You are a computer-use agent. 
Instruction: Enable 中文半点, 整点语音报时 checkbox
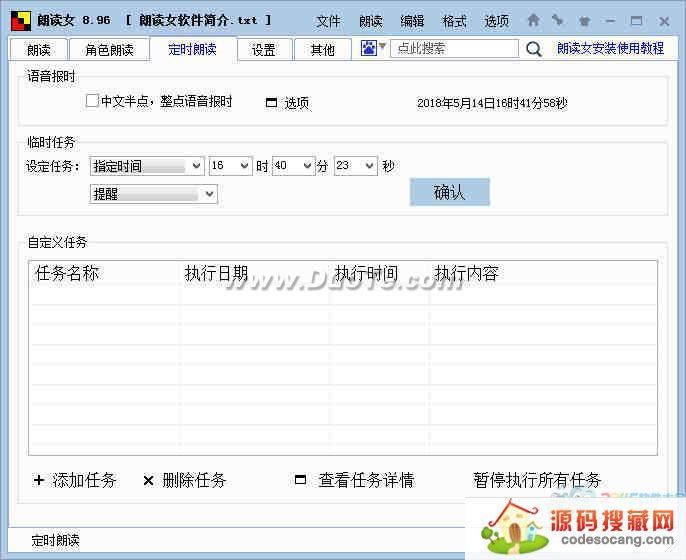(92, 101)
